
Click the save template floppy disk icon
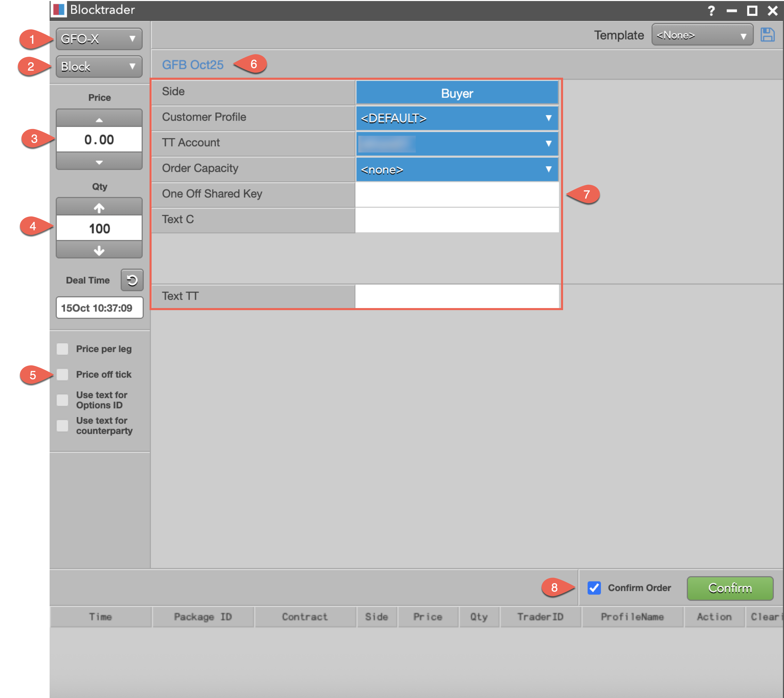[767, 35]
